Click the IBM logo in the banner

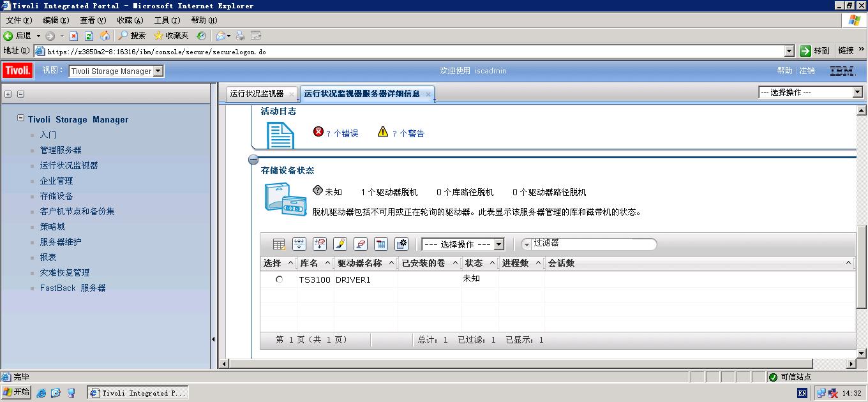[x=843, y=71]
